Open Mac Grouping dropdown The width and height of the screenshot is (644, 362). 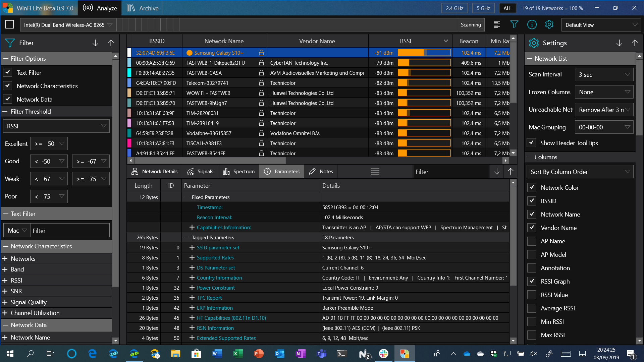pos(604,127)
